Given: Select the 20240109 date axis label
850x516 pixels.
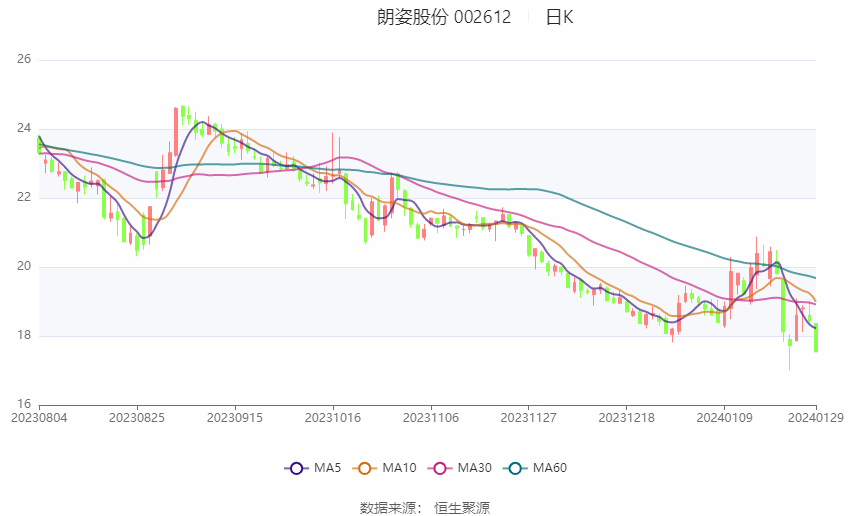Looking at the screenshot, I should (724, 418).
